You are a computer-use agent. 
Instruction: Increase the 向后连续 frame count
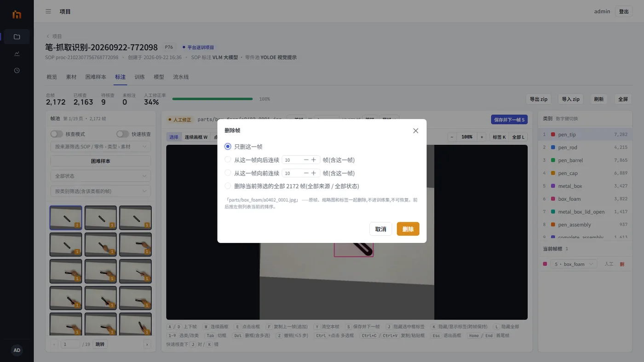coord(314,160)
